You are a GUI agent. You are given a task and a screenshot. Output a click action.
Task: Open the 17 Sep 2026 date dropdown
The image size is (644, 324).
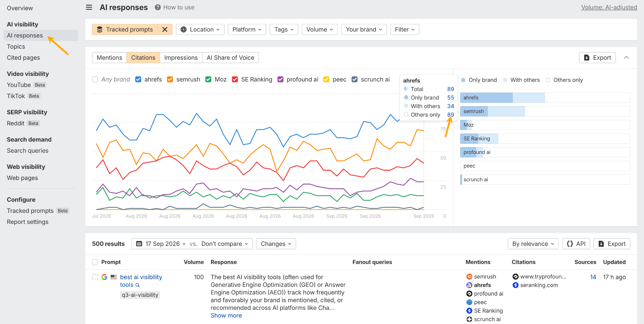161,244
